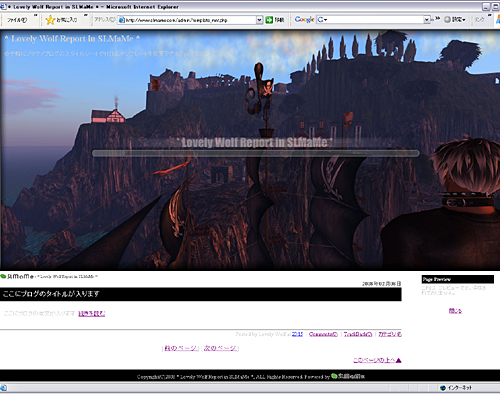
Task: Click the Lovely Wolf Report header title link
Action: (x=72, y=39)
